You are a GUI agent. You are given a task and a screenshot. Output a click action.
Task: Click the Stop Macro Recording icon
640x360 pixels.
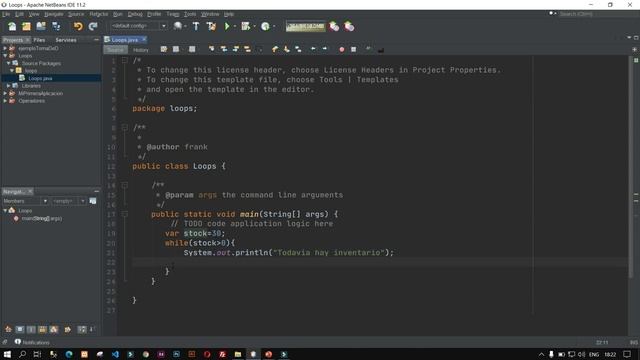click(353, 49)
